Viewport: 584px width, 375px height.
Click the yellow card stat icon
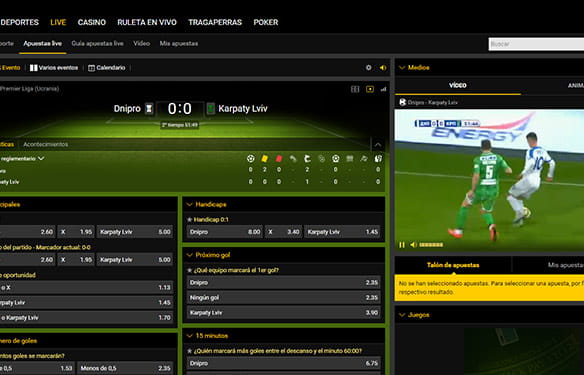coord(264,159)
